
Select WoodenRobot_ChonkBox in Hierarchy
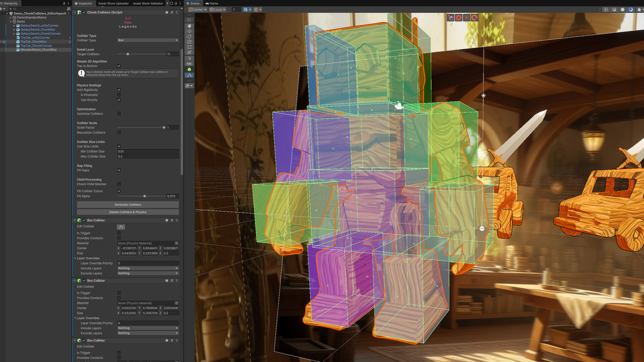pyautogui.click(x=39, y=50)
